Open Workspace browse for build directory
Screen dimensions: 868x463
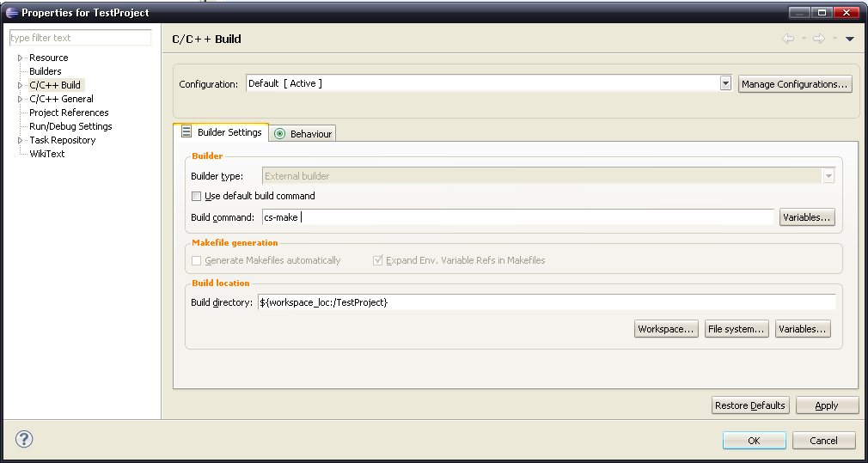tap(666, 329)
